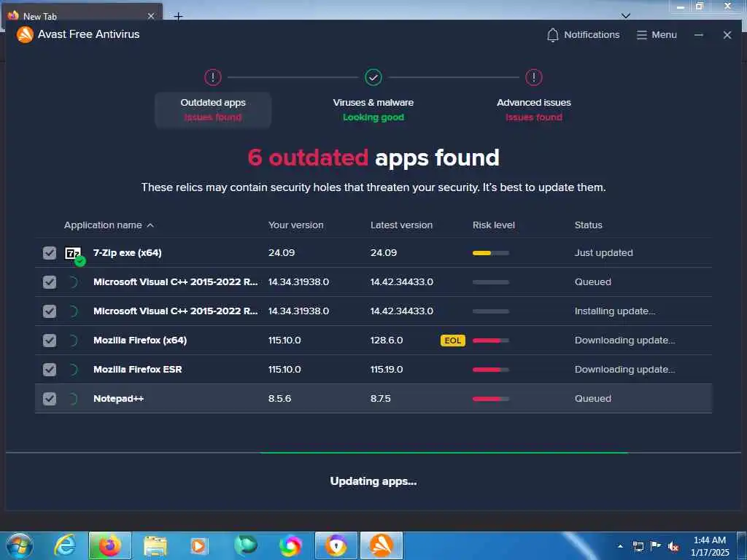Close the Avast Free Antivirus window
Screen dimensions: 747x560
pyautogui.click(x=727, y=35)
